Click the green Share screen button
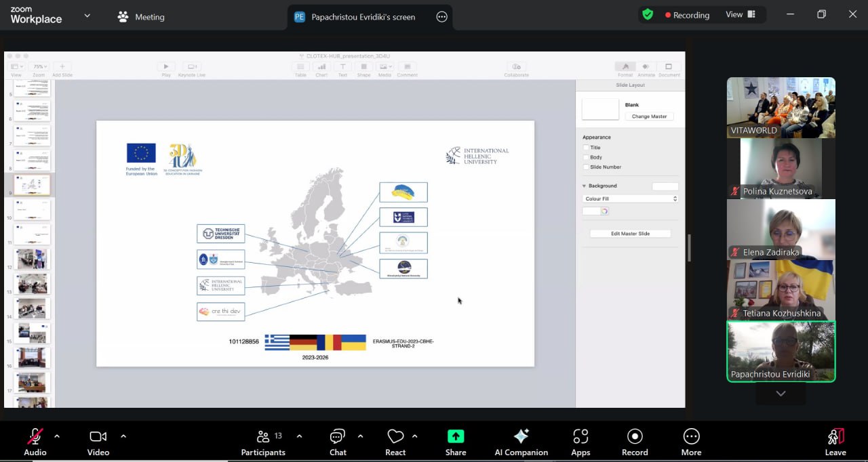Viewport: 868px width, 462px height. [x=456, y=437]
